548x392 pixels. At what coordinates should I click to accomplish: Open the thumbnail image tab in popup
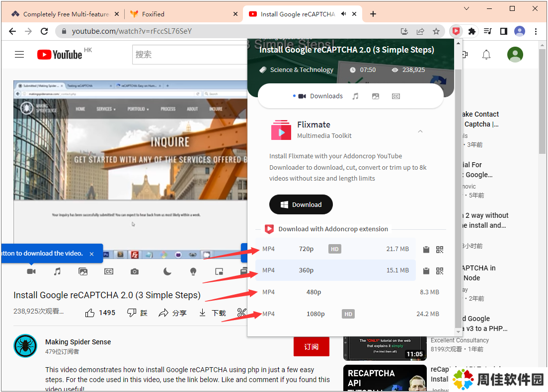[376, 96]
